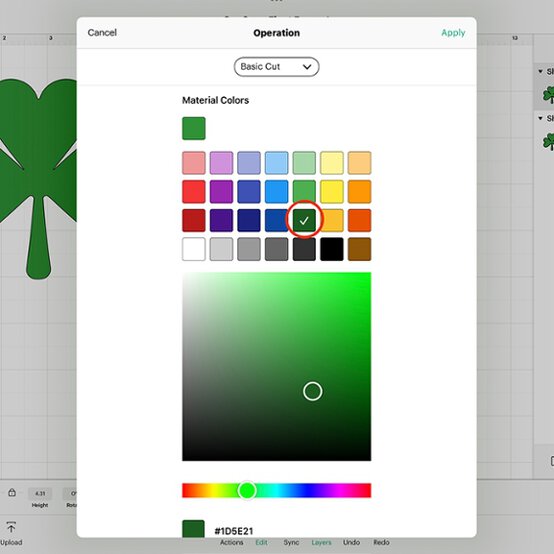
Task: Pick the brown swatch
Action: click(x=359, y=249)
